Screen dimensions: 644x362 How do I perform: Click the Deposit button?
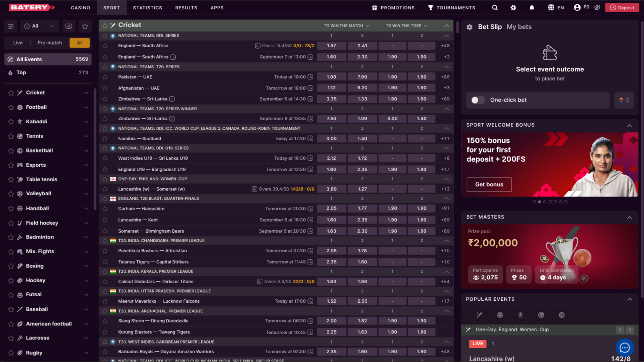(x=622, y=7)
